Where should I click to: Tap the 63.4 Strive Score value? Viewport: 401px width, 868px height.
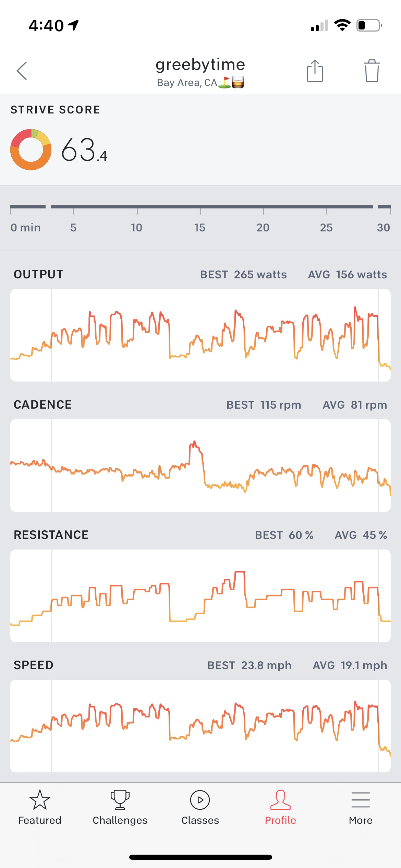tap(84, 150)
